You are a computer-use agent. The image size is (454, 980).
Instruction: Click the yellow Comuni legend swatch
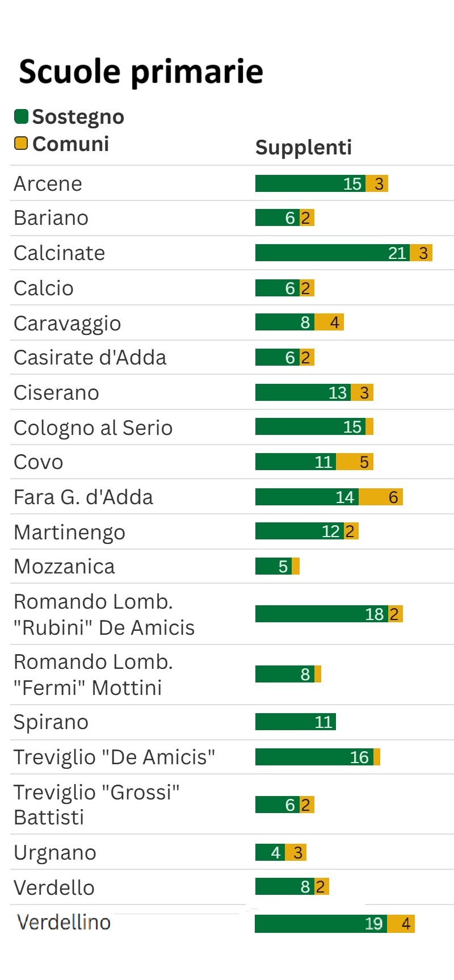pyautogui.click(x=21, y=144)
